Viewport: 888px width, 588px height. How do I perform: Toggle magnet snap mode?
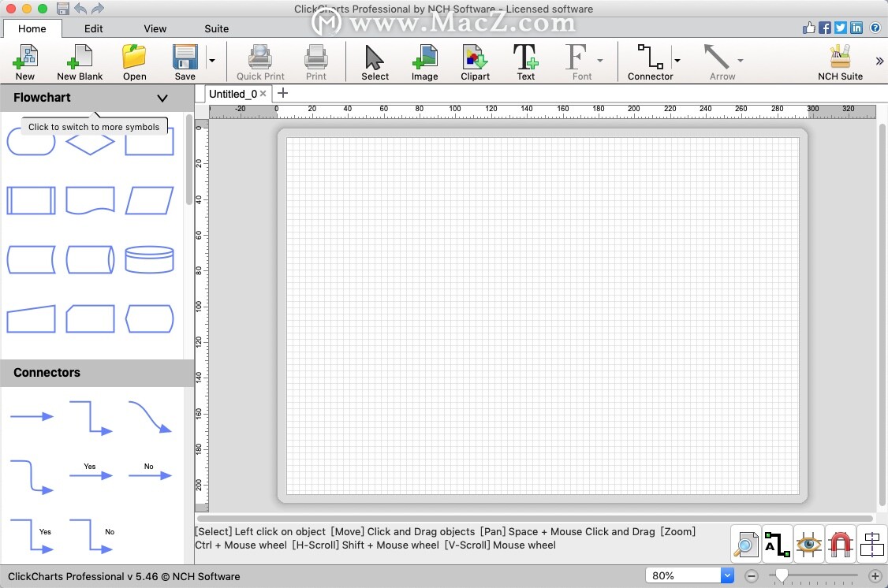841,545
